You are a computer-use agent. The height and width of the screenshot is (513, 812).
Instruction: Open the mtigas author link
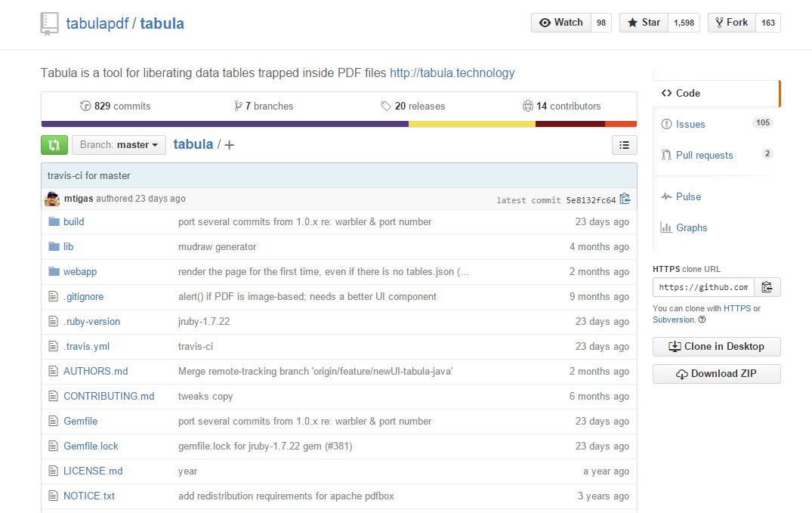point(79,199)
